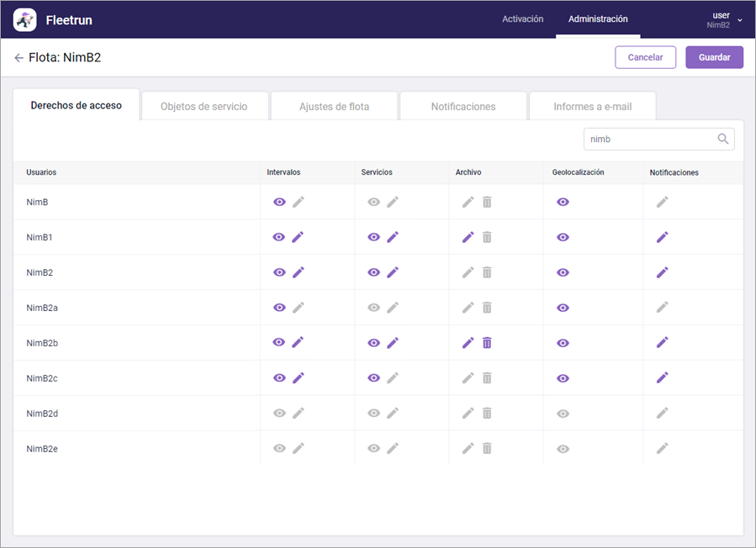Open the Ajustes de flota tab
The image size is (756, 548).
[x=334, y=107]
